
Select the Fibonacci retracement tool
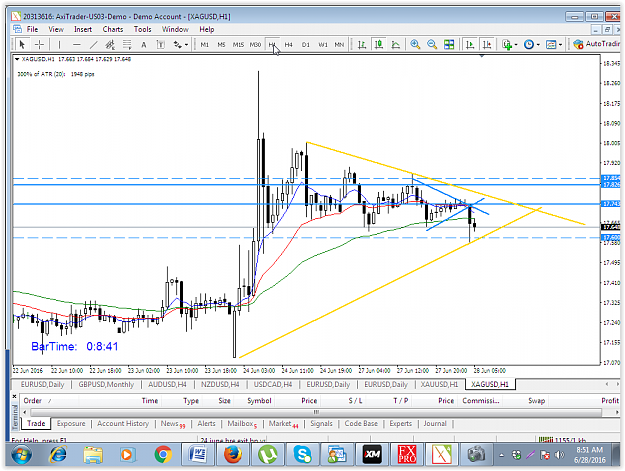tap(127, 45)
